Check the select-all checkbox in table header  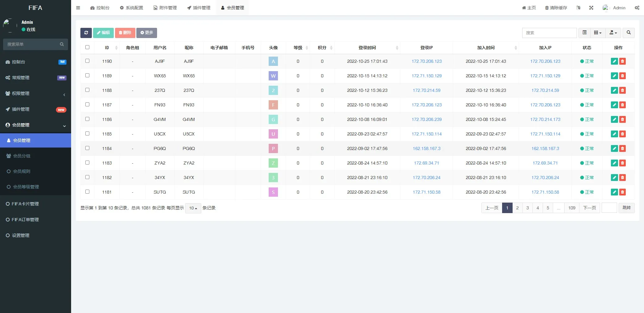coord(87,47)
